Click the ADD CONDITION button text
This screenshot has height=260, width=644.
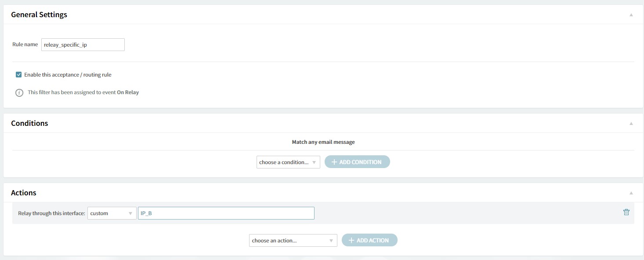click(x=361, y=162)
